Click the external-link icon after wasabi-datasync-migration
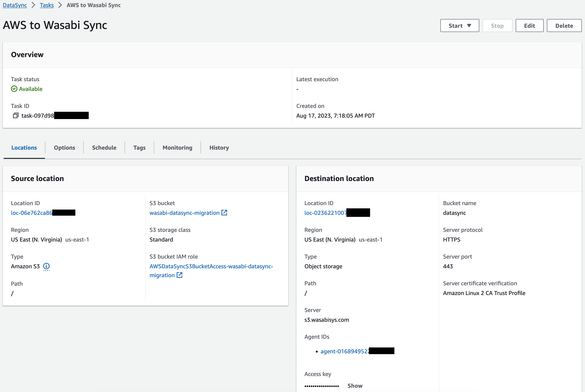This screenshot has width=585, height=392. coord(224,213)
